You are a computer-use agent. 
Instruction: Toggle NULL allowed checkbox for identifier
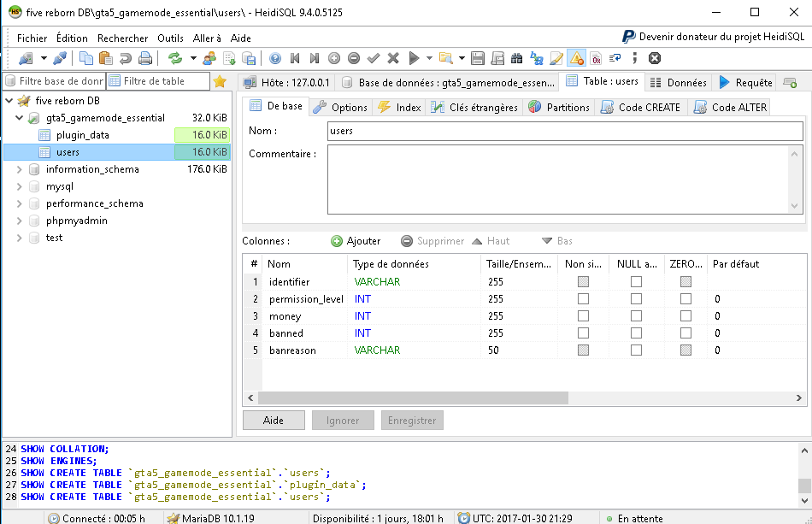coord(636,282)
